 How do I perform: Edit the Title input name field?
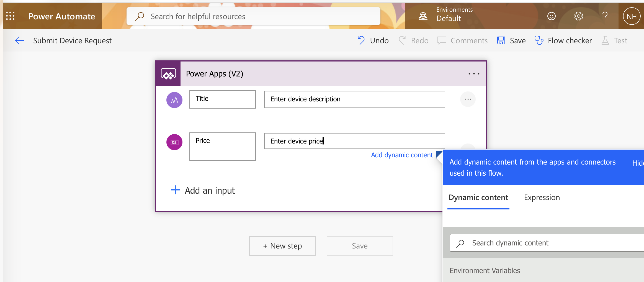223,99
